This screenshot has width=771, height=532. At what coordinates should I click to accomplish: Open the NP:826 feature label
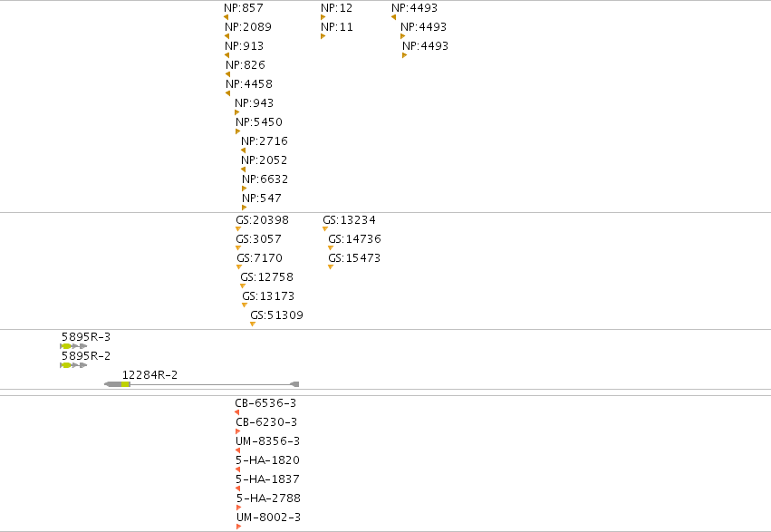pyautogui.click(x=246, y=65)
